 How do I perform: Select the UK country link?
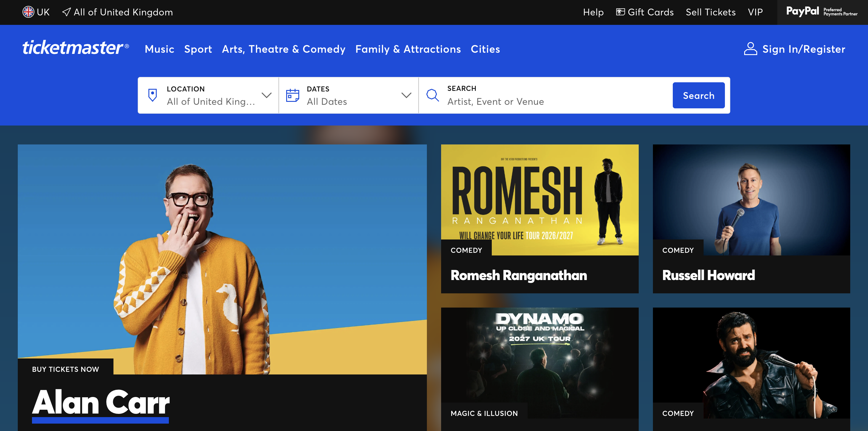coord(36,12)
